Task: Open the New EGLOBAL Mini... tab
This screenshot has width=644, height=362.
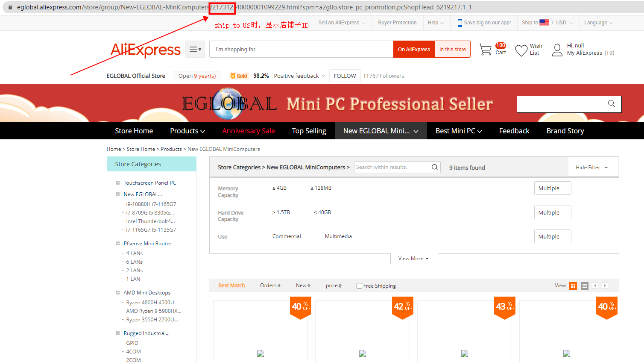Action: [381, 131]
